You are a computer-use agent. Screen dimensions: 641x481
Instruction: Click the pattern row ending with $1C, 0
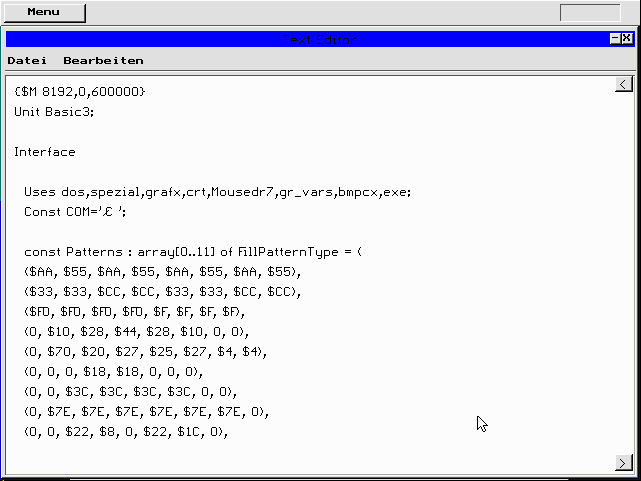pos(126,432)
